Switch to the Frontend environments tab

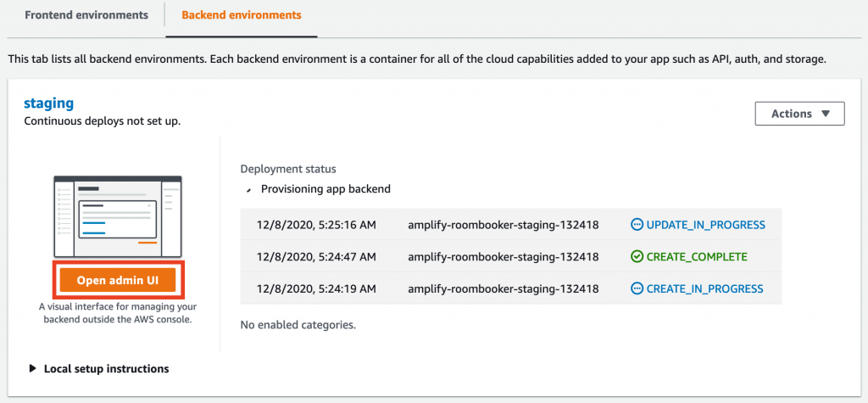tap(86, 15)
